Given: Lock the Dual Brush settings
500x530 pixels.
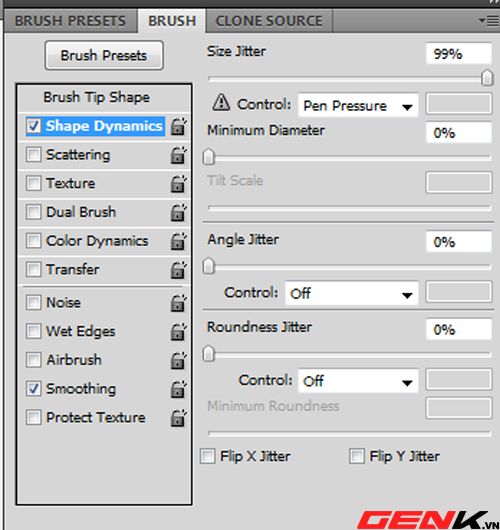Looking at the screenshot, I should pyautogui.click(x=178, y=213).
